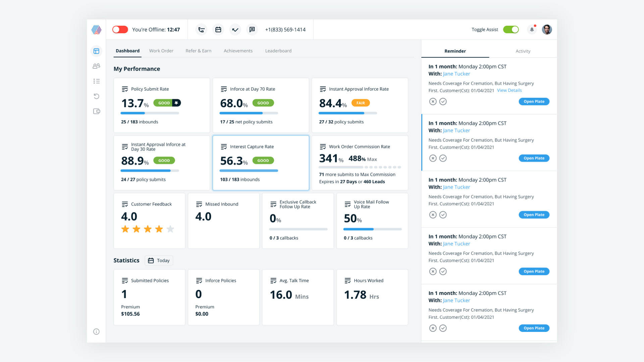
Task: Open the history icon in sidebar
Action: tap(96, 96)
